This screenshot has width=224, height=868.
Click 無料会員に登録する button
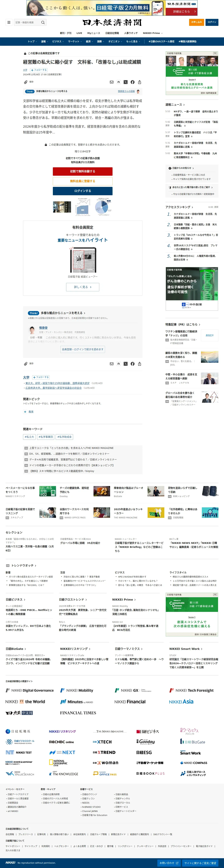click(x=82, y=181)
